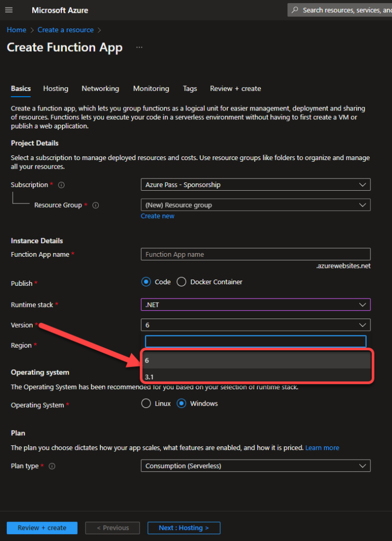Switch to the Review + create tab

tap(235, 89)
